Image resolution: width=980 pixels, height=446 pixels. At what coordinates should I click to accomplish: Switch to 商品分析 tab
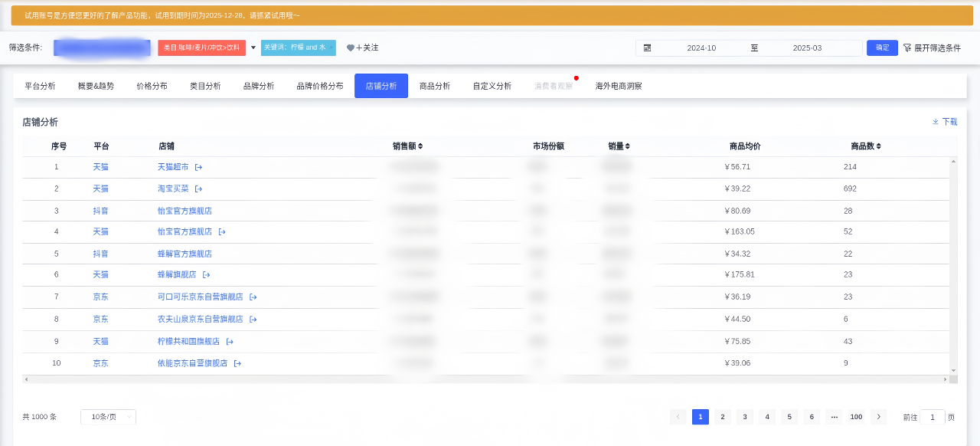coord(435,86)
